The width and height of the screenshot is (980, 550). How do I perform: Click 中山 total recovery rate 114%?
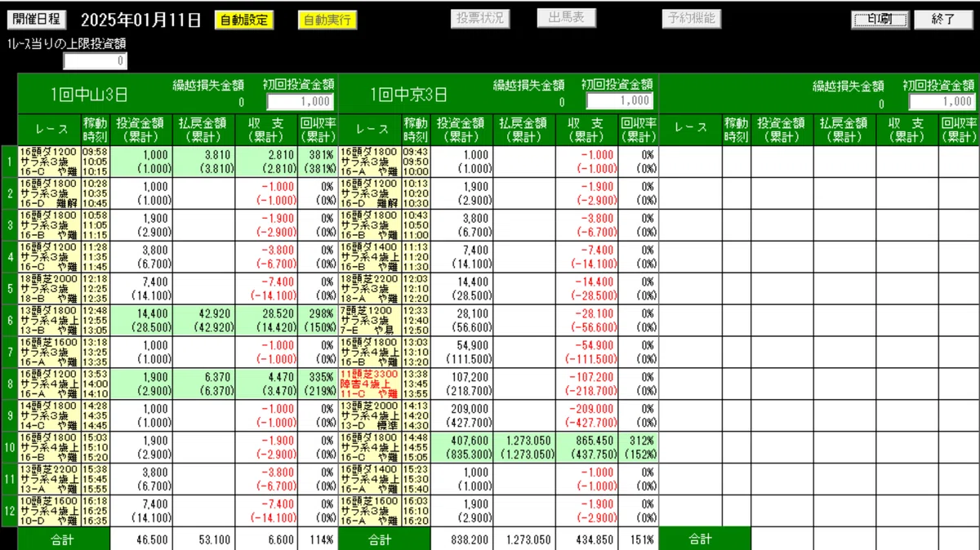(317, 539)
